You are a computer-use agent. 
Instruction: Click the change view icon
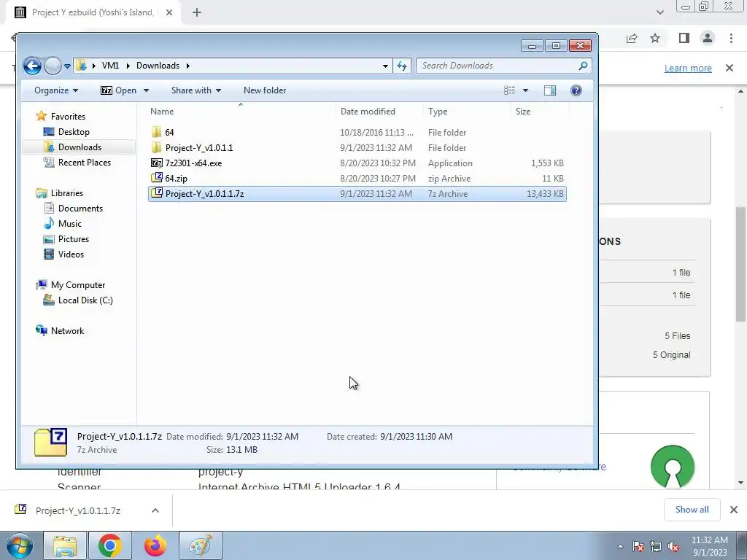point(510,90)
